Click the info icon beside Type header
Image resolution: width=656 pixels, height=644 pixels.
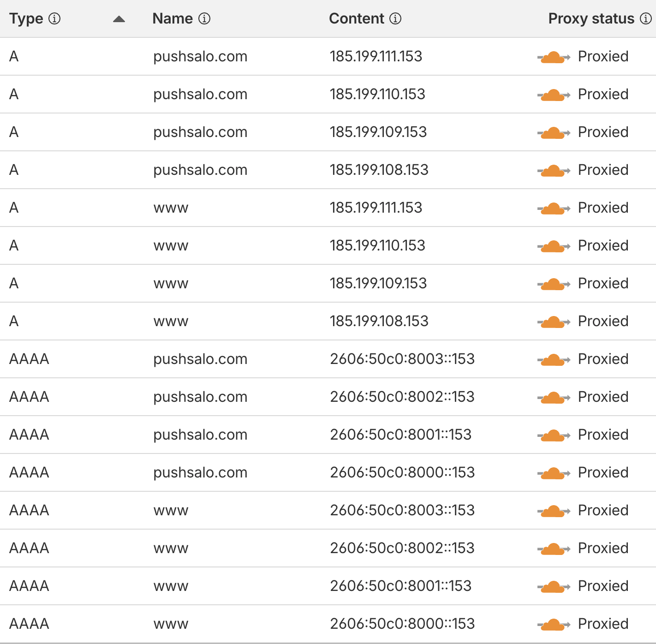coord(54,18)
